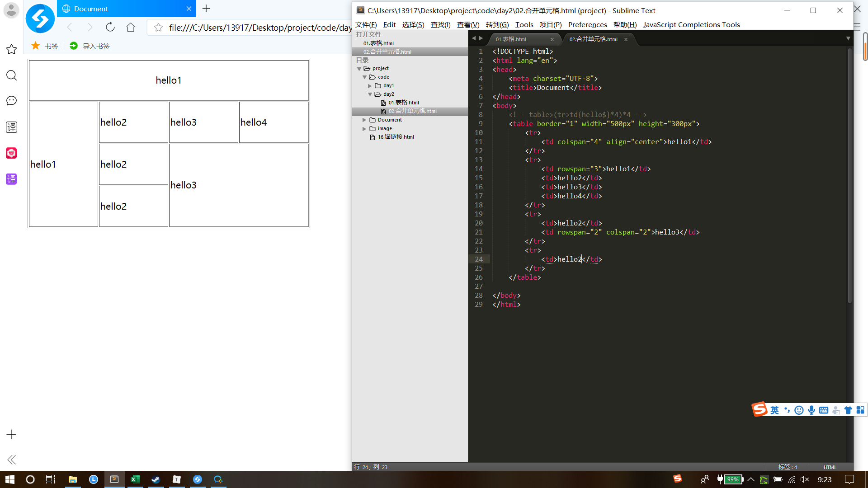Open the sidebar chat bubble icon
This screenshot has width=868, height=488.
click(x=11, y=101)
